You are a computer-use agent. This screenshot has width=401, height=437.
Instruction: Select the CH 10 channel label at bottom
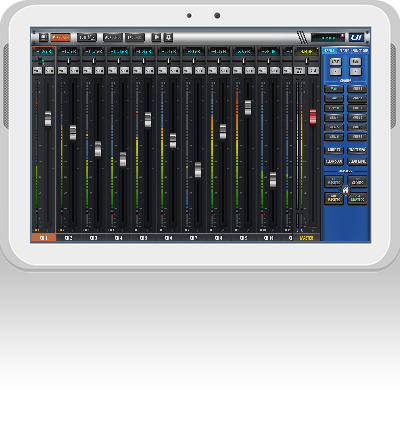[x=269, y=238]
